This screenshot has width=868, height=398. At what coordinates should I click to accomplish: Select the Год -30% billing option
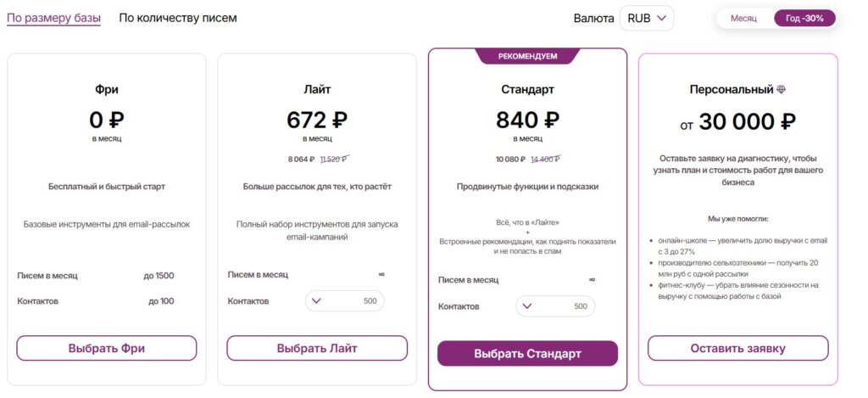[x=804, y=18]
